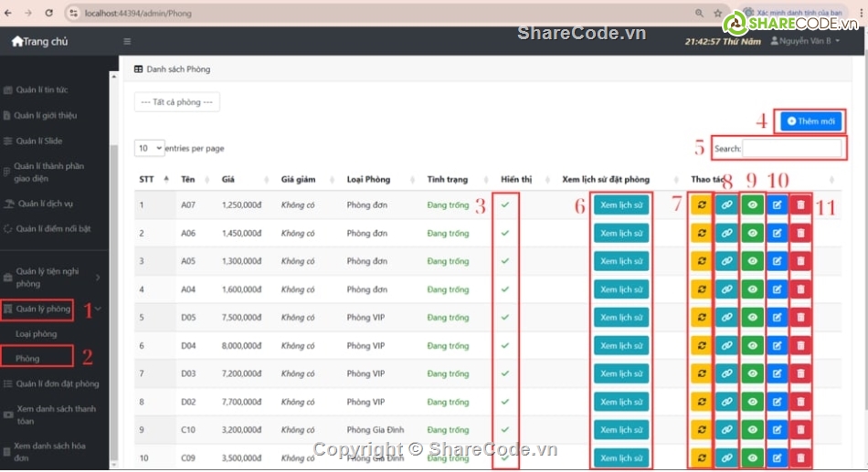Toggle the display checkmark for room A06
The width and height of the screenshot is (868, 472).
[x=505, y=233]
